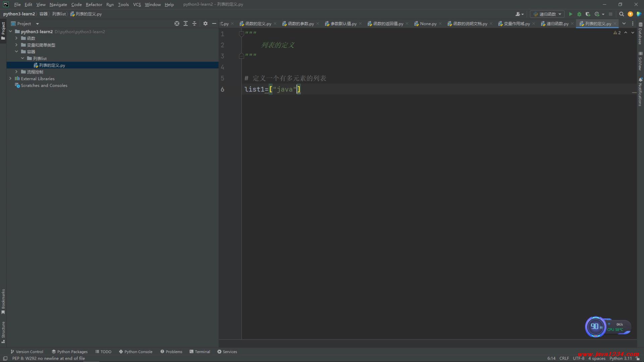Click the UTF-8 encoding status widget

[578, 358]
